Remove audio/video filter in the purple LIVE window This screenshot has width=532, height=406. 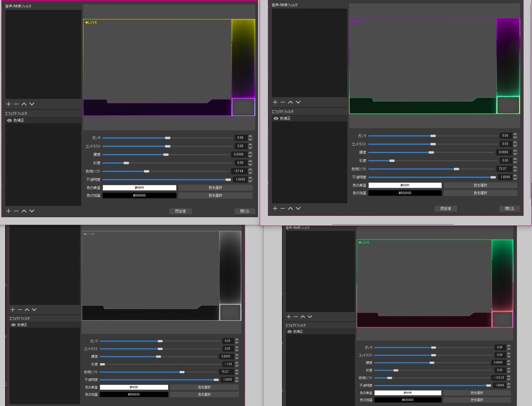click(x=283, y=102)
